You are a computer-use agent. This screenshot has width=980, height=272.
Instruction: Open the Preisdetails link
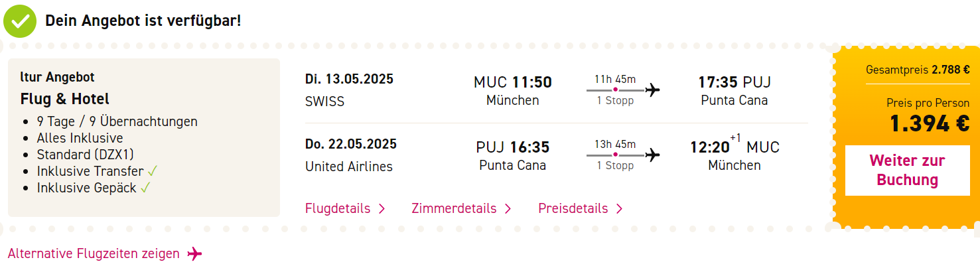[x=573, y=208]
